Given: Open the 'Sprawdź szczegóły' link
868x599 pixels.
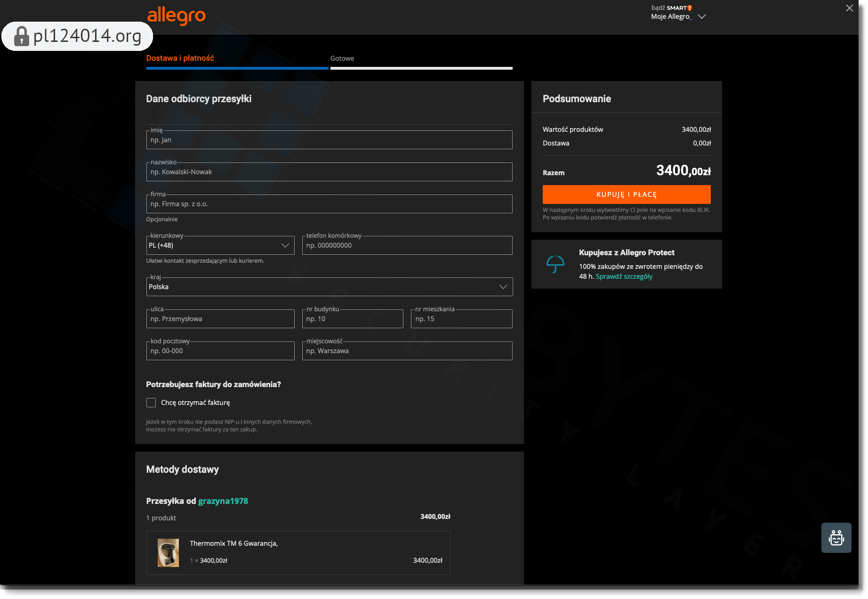Looking at the screenshot, I should pyautogui.click(x=624, y=276).
